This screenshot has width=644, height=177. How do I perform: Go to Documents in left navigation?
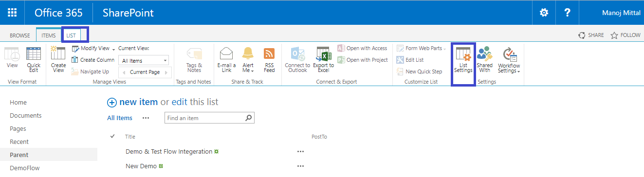coord(26,116)
